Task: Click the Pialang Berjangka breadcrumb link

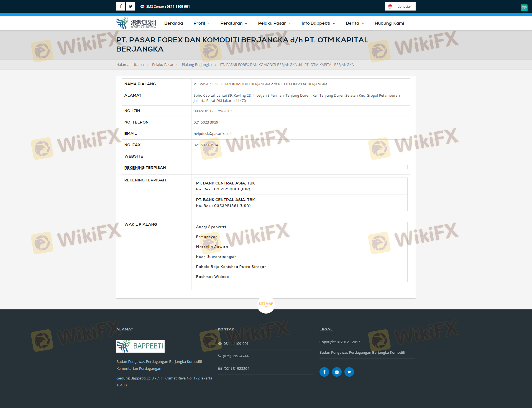Action: (x=197, y=65)
